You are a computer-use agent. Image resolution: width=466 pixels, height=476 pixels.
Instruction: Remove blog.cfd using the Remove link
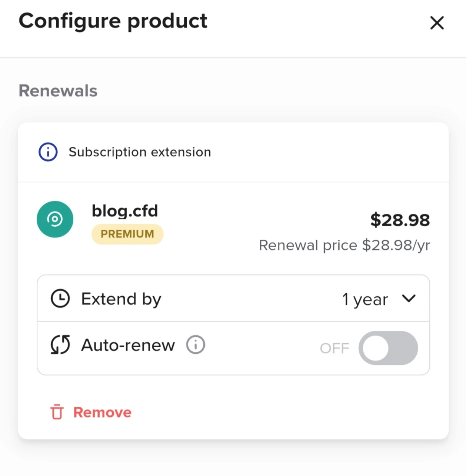(x=102, y=412)
